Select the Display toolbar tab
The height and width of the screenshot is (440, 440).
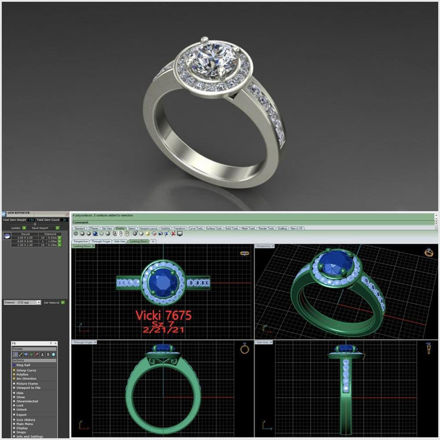120,228
